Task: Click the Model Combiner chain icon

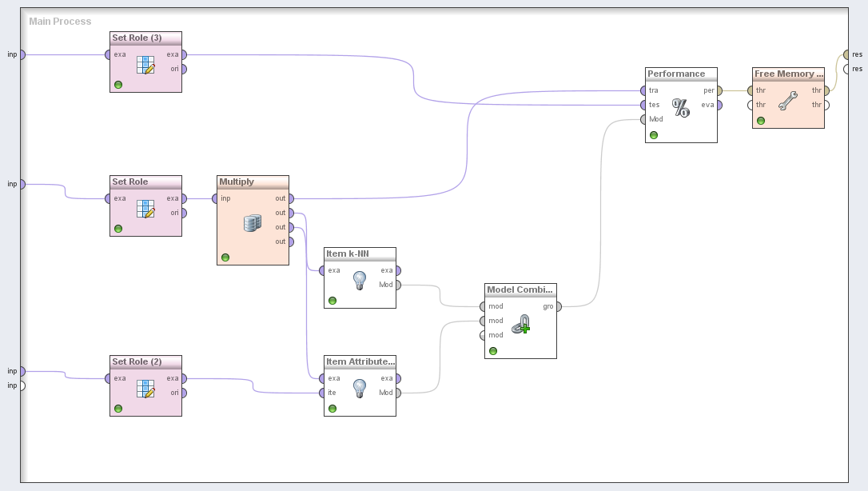Action: pyautogui.click(x=520, y=324)
